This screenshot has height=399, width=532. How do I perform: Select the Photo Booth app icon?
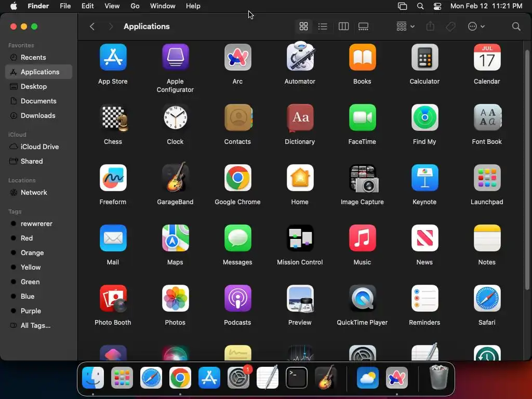tap(113, 299)
